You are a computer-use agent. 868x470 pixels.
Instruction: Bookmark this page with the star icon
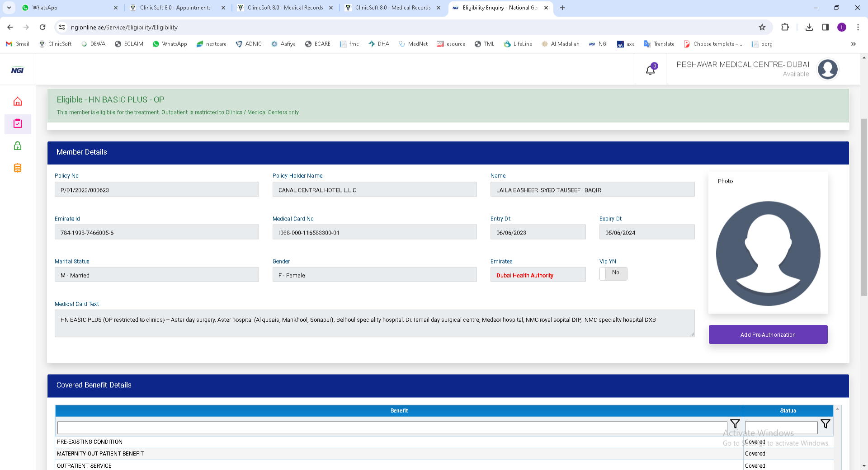[762, 27]
